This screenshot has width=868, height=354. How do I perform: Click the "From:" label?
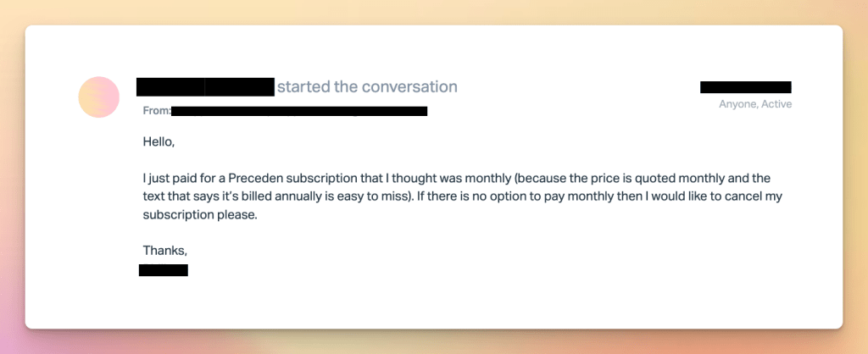pyautogui.click(x=157, y=111)
